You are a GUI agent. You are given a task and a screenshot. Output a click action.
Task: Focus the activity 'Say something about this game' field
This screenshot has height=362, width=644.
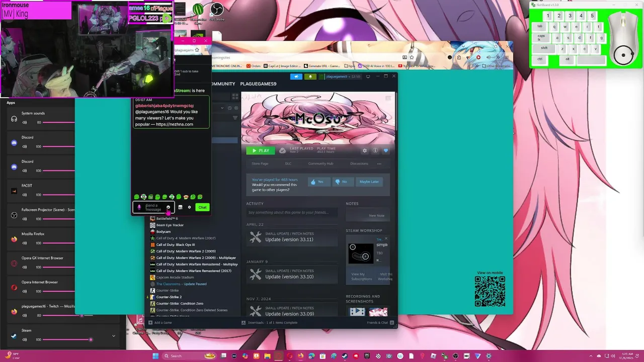tap(292, 213)
